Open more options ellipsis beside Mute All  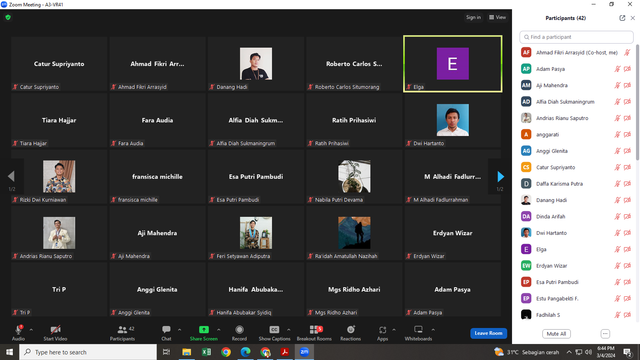605,334
